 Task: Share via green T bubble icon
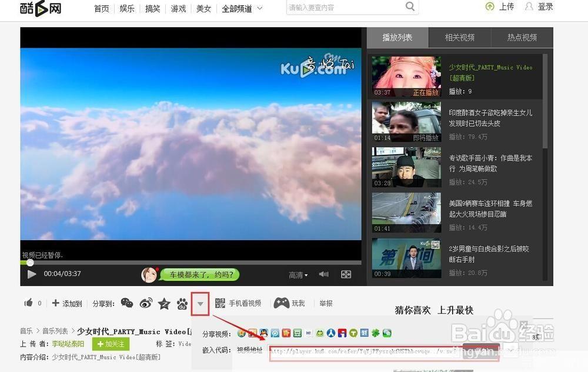[353, 333]
